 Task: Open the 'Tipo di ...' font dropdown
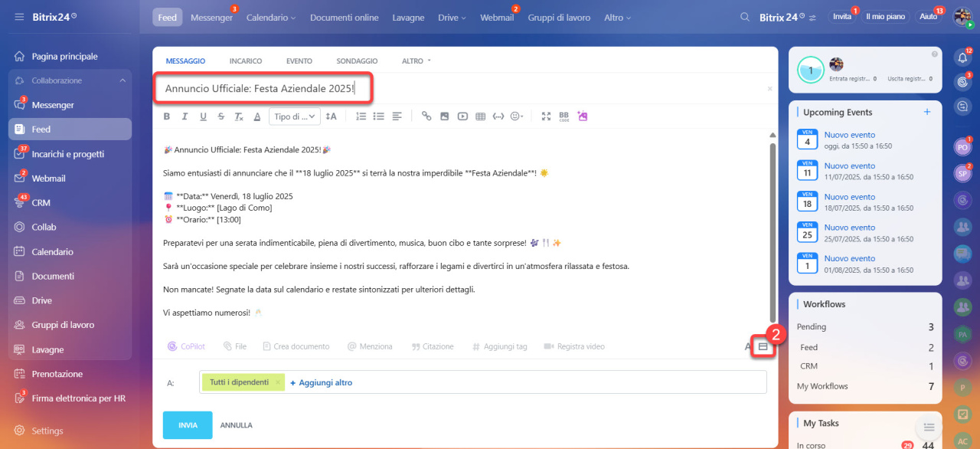coord(294,116)
